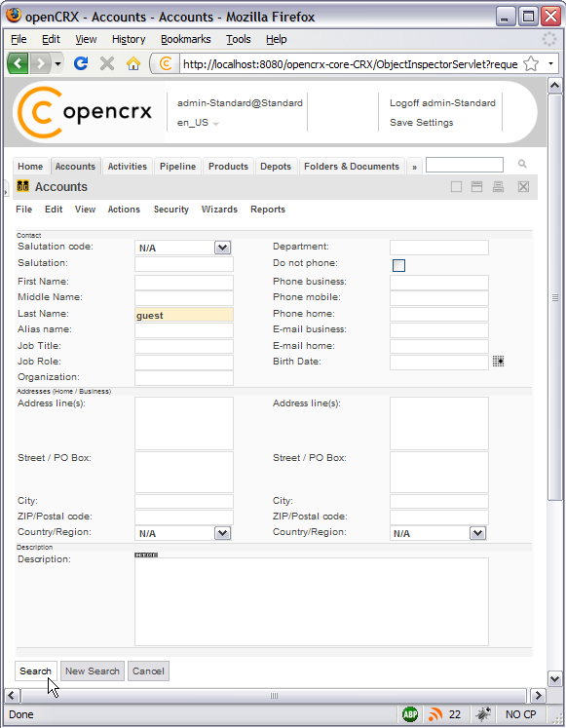Switch to the Home tab
The height and width of the screenshot is (728, 566).
[x=30, y=167]
